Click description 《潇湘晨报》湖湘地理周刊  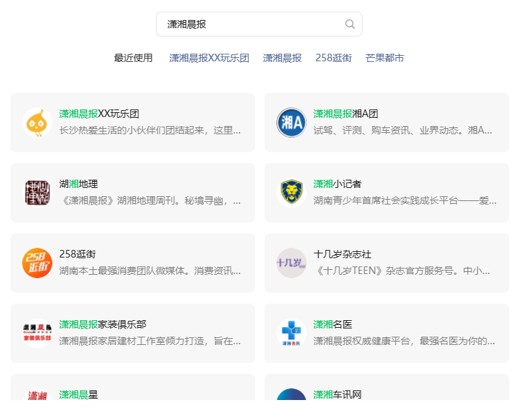(150, 200)
